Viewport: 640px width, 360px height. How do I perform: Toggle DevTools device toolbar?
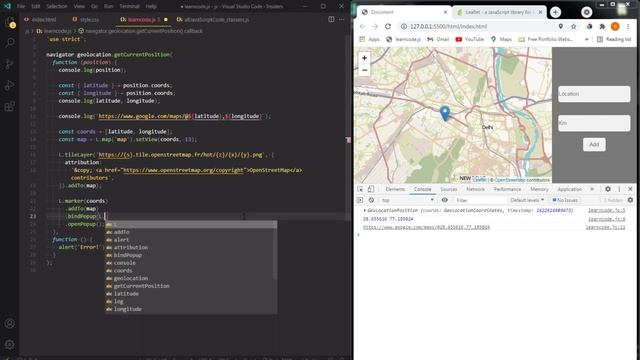[x=371, y=189]
